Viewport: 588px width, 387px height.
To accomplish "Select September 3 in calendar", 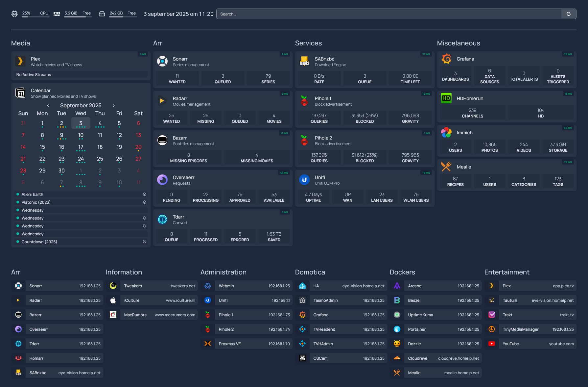I will [x=81, y=123].
